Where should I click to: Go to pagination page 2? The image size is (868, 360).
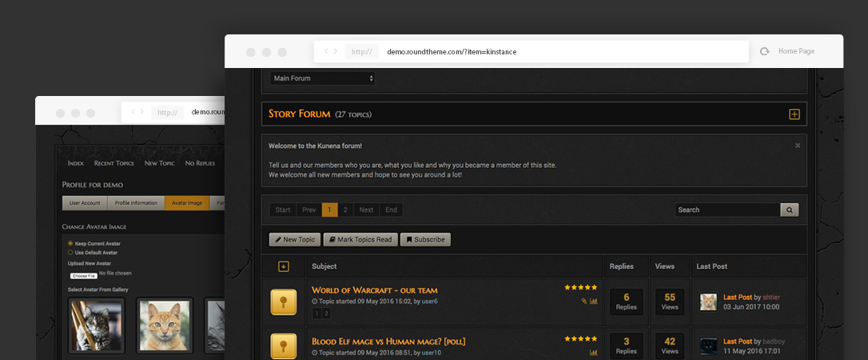(345, 210)
